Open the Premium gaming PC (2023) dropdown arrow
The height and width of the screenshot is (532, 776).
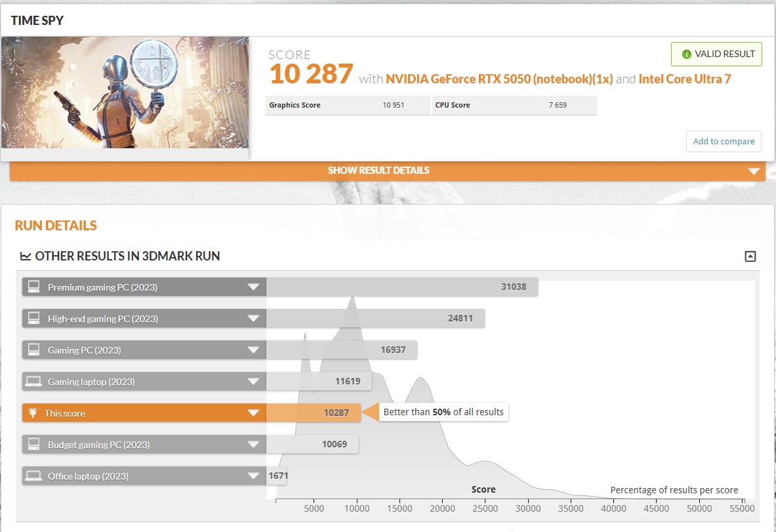[x=253, y=287]
